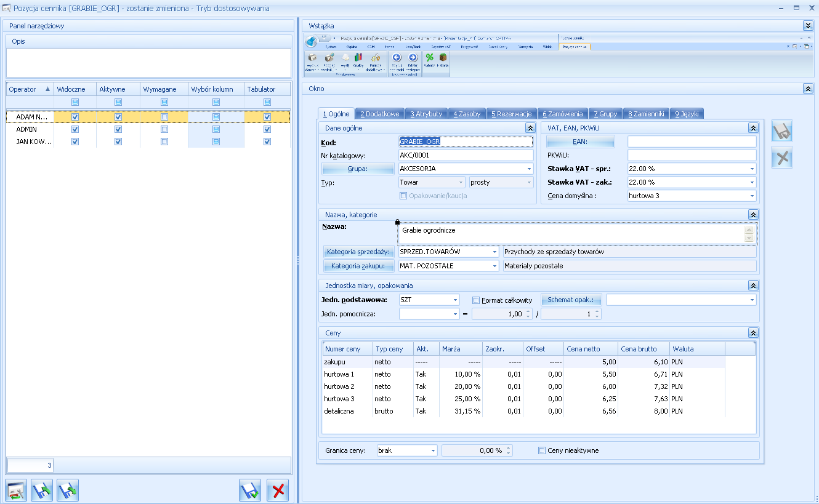819x504 pixels.
Task: Click the save floppy icon beside VAT section
Action: point(782,132)
